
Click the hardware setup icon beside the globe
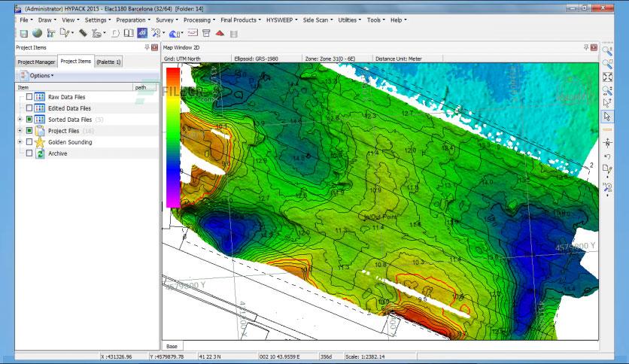click(51, 33)
